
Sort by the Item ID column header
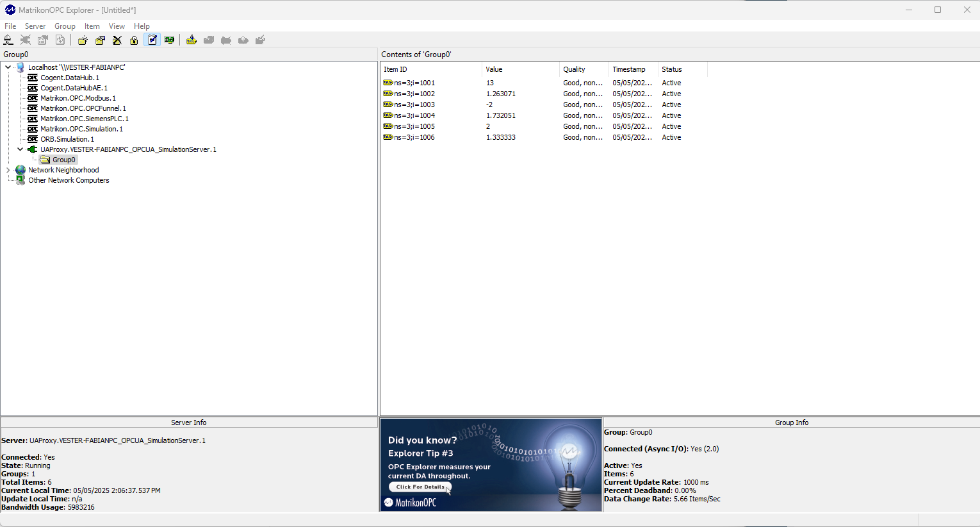tap(431, 69)
